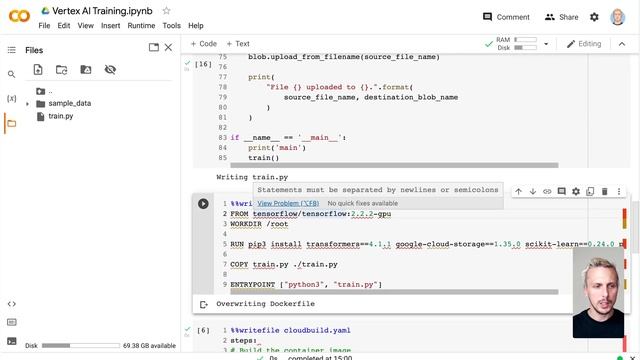Expand the sample_data folder
640x360 pixels.
(x=28, y=104)
